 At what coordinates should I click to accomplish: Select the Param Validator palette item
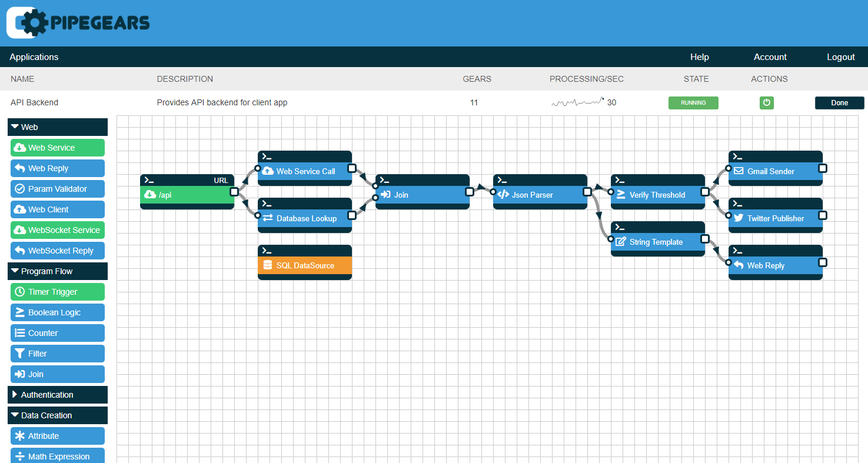[58, 189]
